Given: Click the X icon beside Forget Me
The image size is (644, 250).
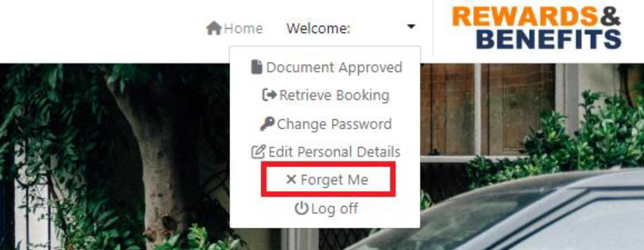Looking at the screenshot, I should coord(291,179).
